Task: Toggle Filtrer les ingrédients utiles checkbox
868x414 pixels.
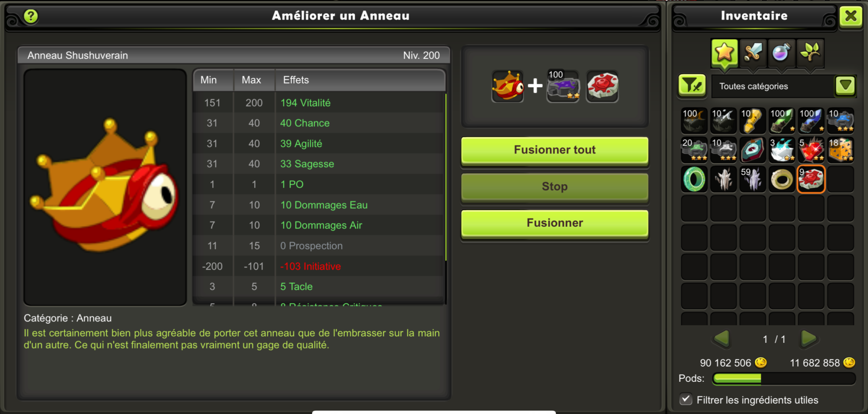Action: click(x=686, y=399)
